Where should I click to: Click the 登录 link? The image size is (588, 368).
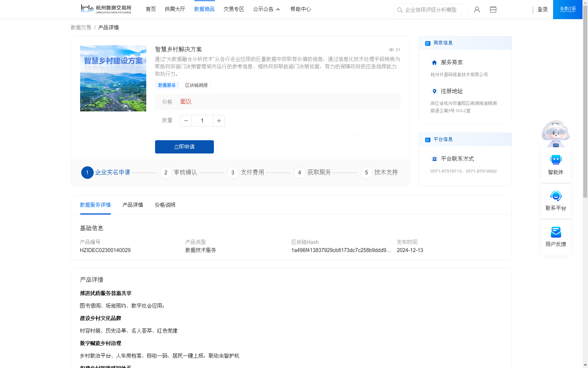click(x=542, y=10)
